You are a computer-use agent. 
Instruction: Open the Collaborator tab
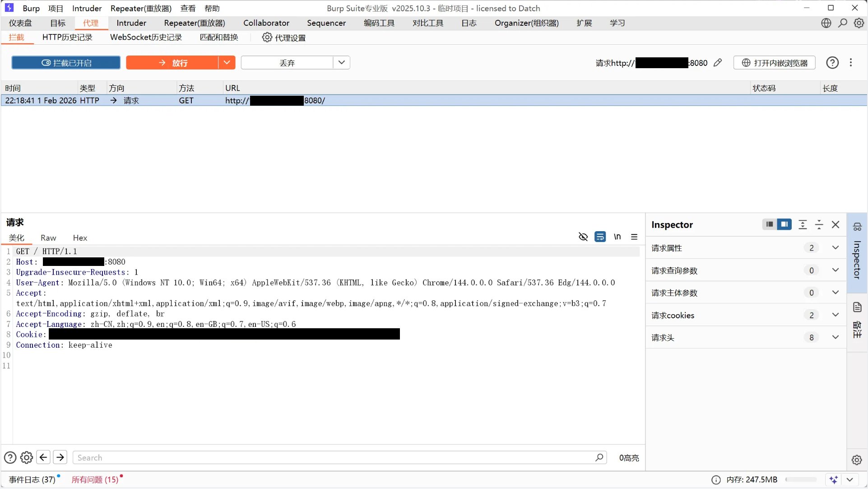pyautogui.click(x=266, y=23)
